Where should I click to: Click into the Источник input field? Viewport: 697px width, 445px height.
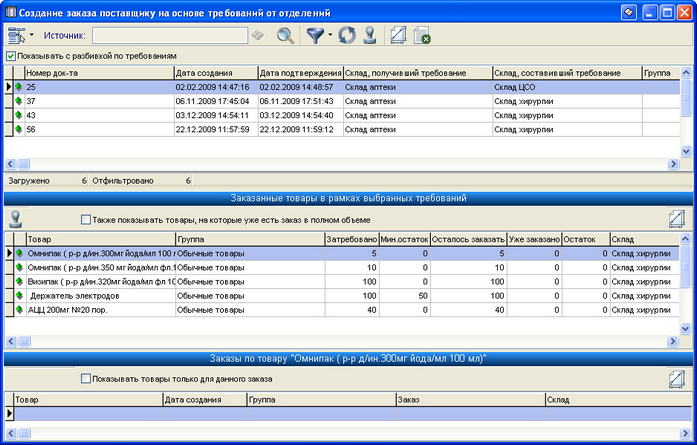tap(170, 36)
